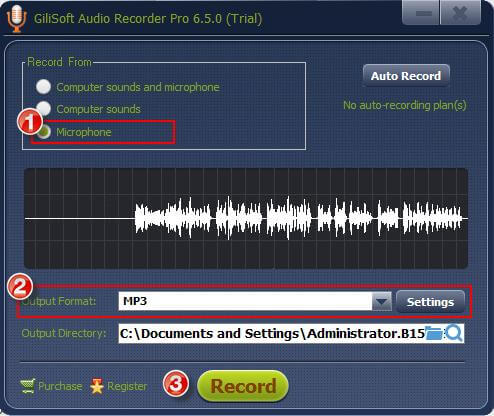The width and height of the screenshot is (494, 416).
Task: Open output format Settings
Action: 430,302
